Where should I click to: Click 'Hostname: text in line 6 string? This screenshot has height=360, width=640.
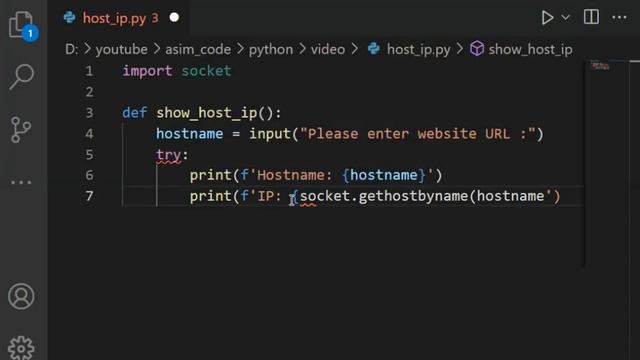pos(291,176)
